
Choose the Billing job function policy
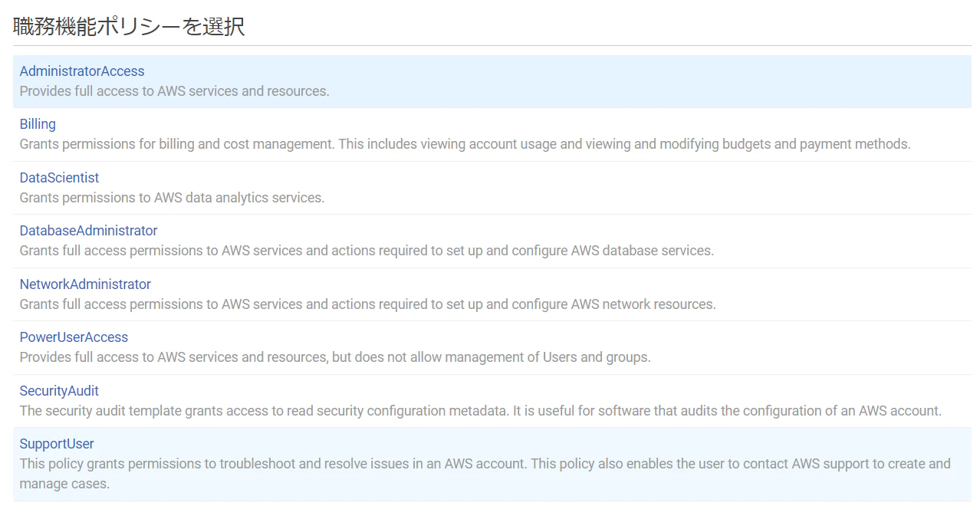click(x=38, y=124)
